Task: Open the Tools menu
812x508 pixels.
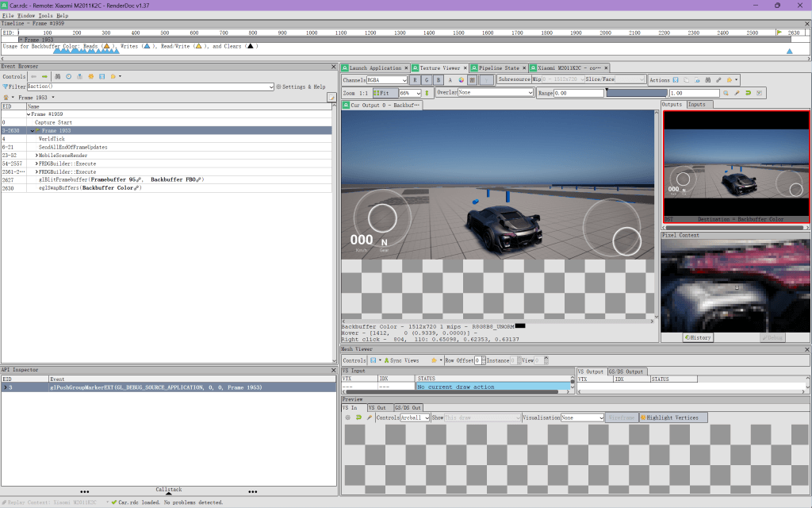Action: click(x=46, y=15)
